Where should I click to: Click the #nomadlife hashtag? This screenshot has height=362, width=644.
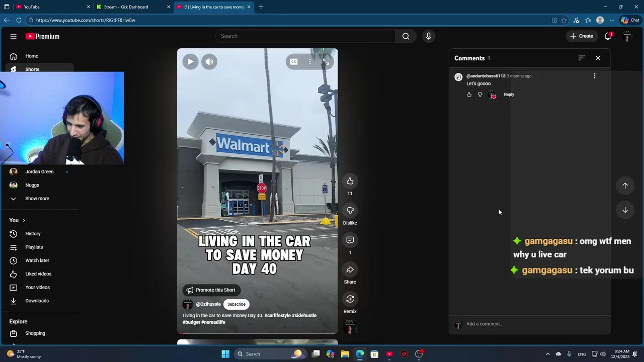click(213, 322)
